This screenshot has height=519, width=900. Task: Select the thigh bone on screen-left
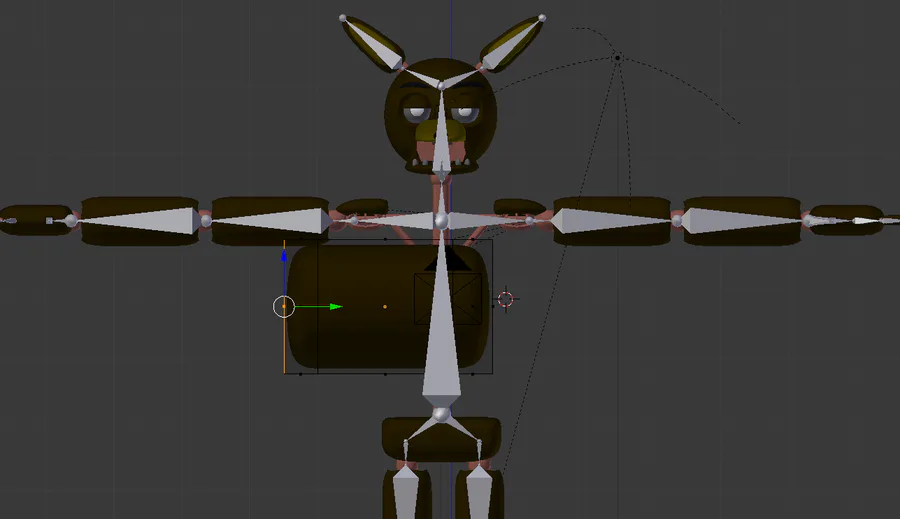coord(406,494)
